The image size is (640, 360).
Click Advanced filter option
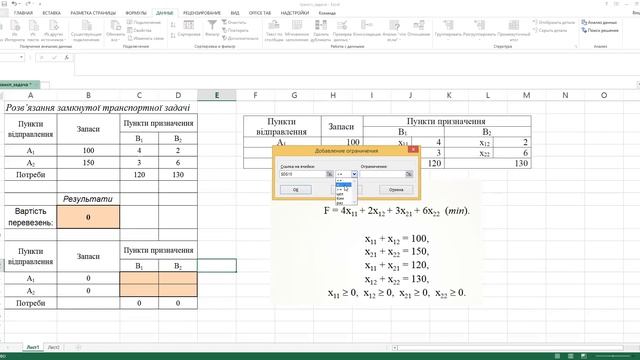tap(240, 38)
